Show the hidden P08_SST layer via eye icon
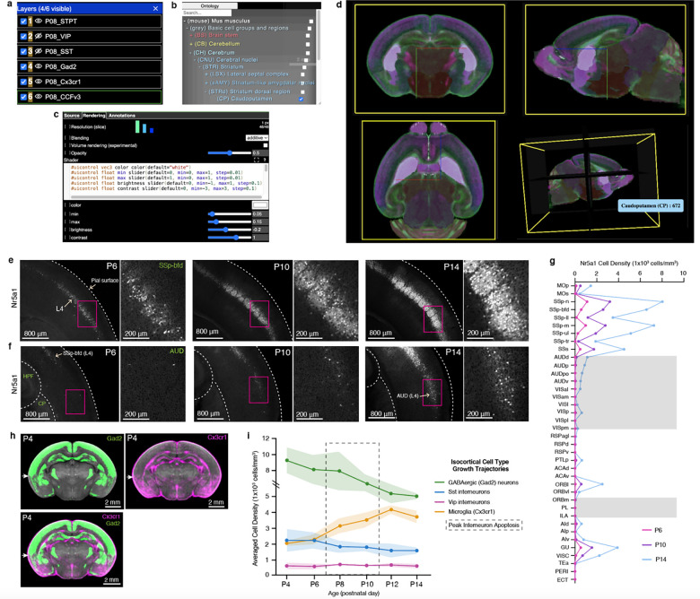 39,51
